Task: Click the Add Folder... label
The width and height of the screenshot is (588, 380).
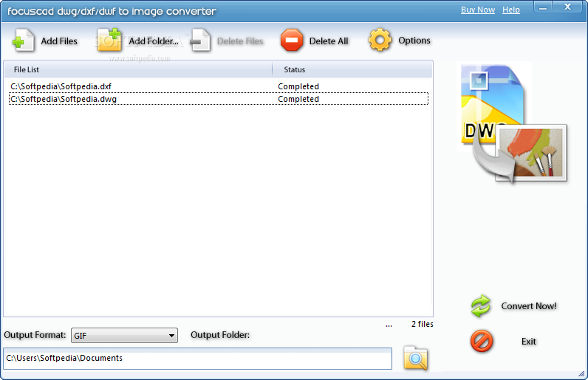Action: 154,41
